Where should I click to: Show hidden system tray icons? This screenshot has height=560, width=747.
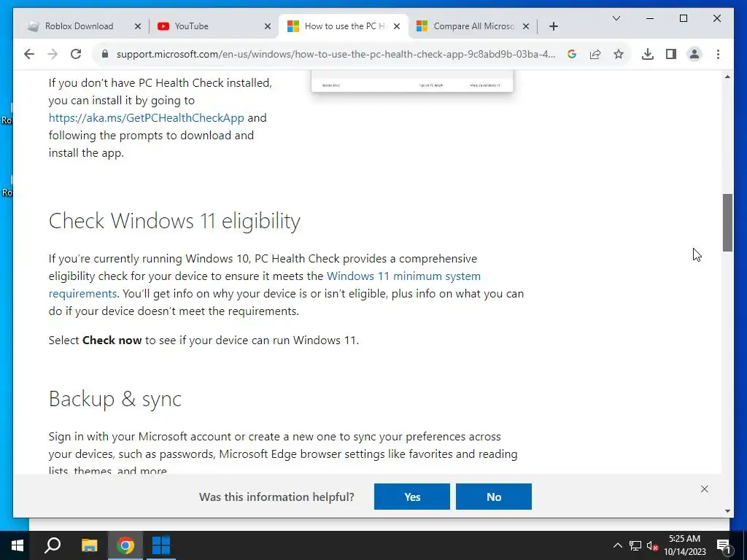617,545
